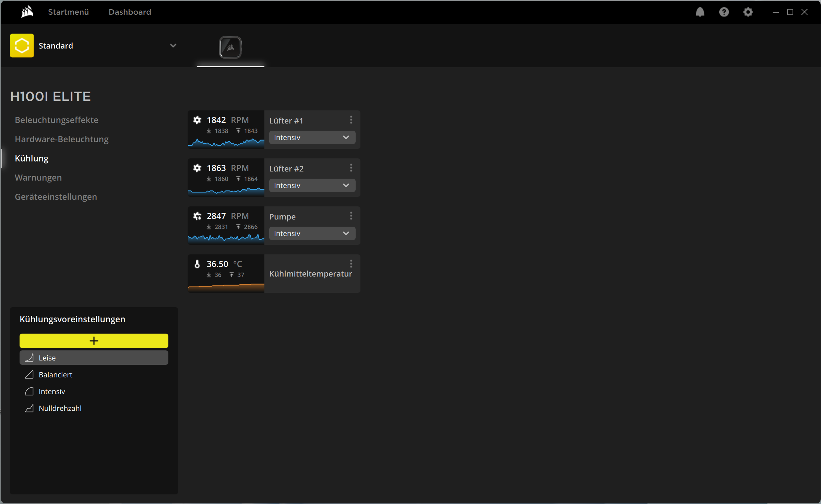Click the coolant thermometer icon
Screen dimensions: 821x504
(197, 264)
